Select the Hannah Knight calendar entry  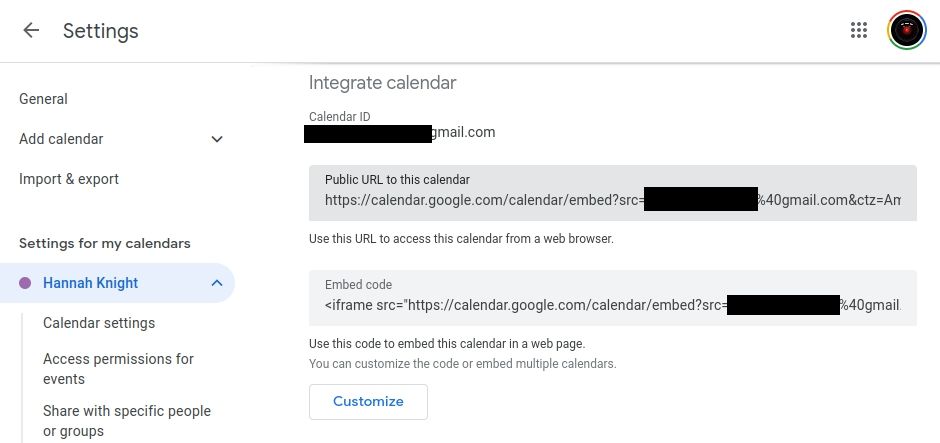click(x=91, y=283)
